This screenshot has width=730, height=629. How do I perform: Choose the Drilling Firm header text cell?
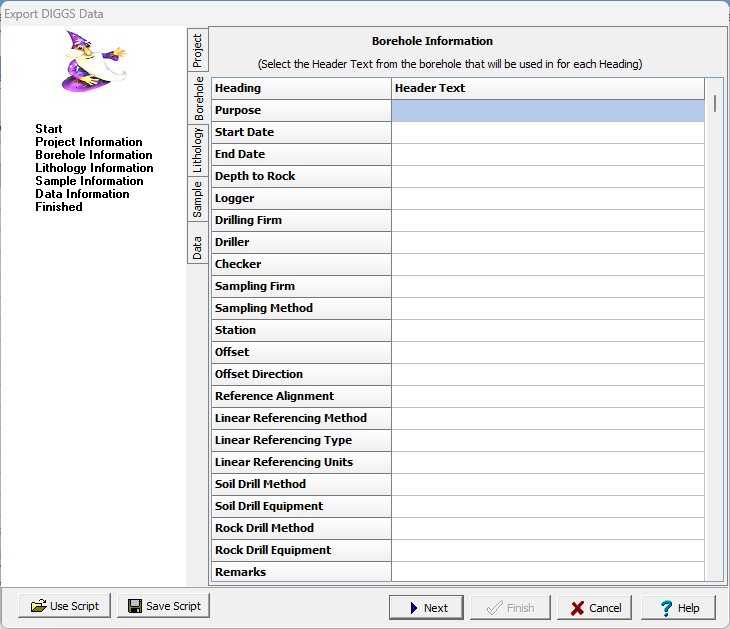547,220
